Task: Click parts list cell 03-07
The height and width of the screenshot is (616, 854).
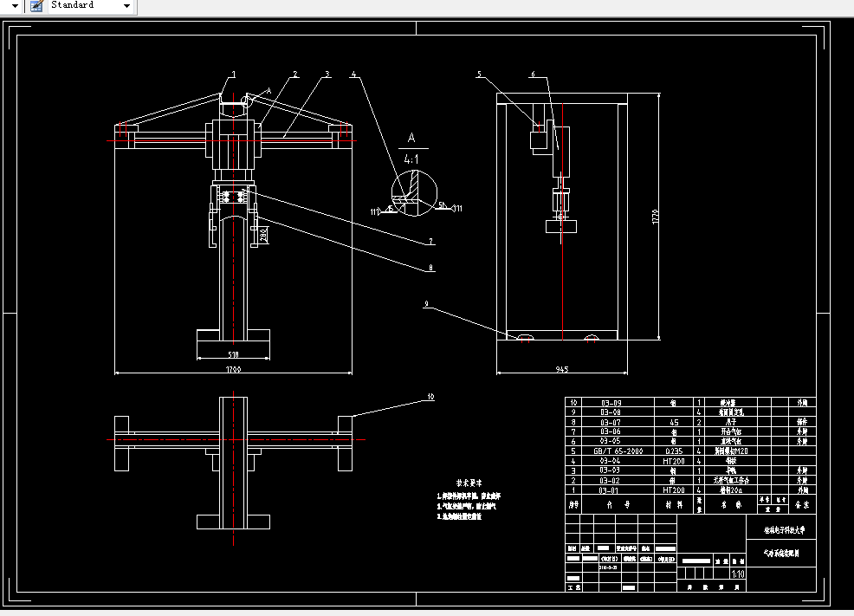Action: click(611, 422)
